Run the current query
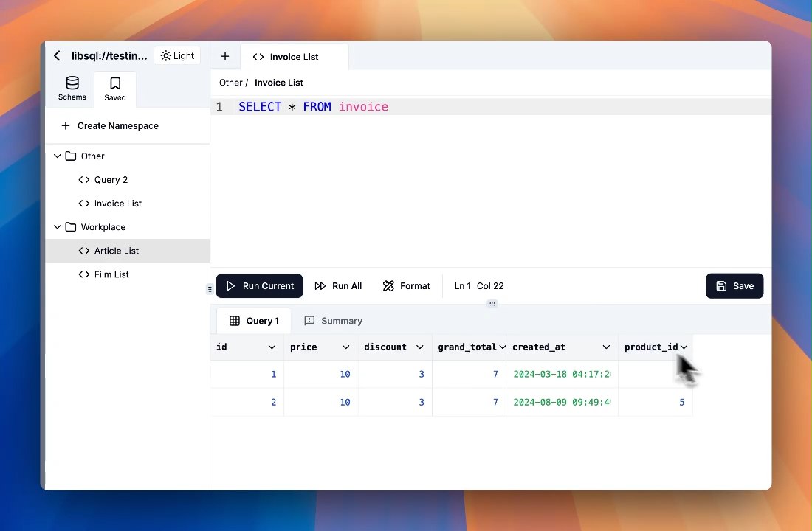Screen dimensions: 812x531 pos(259,285)
